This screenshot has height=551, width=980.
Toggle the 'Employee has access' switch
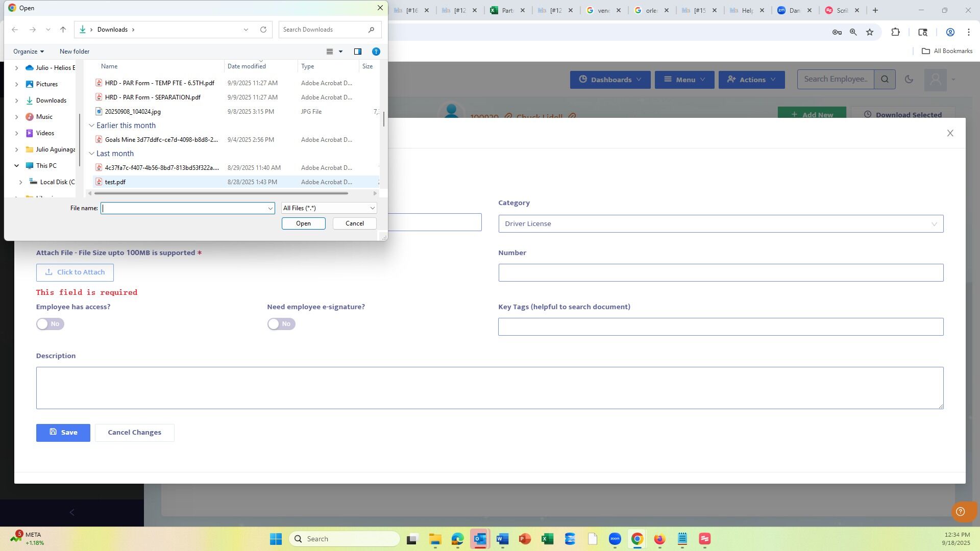click(x=50, y=324)
